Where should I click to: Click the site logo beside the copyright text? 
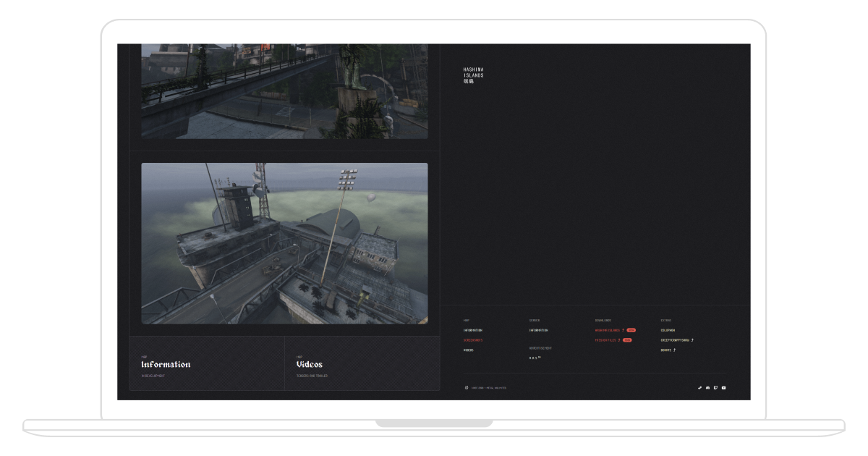click(466, 388)
